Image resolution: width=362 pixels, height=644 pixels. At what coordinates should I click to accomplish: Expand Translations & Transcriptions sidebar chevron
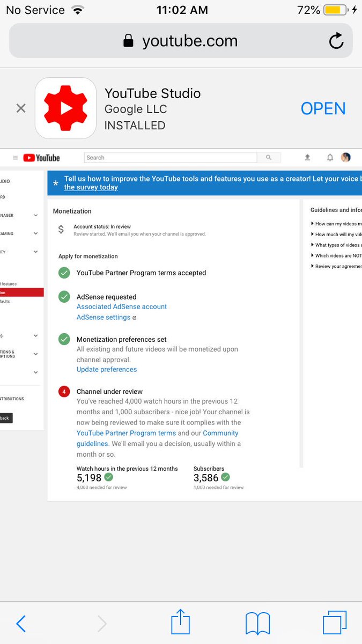(x=35, y=354)
